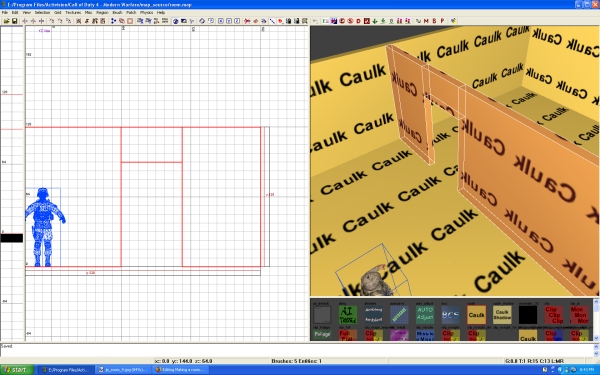Click the red scissors clipper tool icon
This screenshot has width=600, height=375.
click(x=247, y=21)
